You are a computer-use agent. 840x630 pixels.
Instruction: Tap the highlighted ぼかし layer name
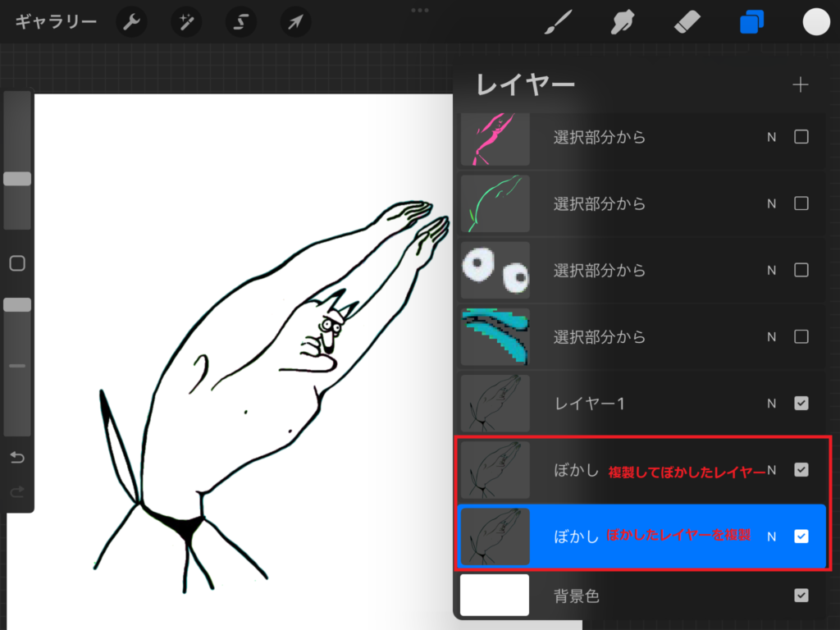(x=576, y=536)
